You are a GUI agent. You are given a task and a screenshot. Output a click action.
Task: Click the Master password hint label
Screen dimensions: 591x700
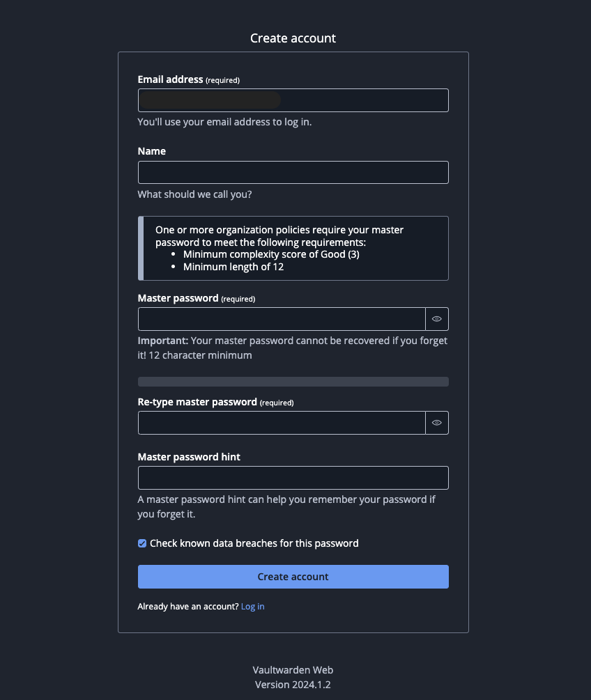click(189, 457)
